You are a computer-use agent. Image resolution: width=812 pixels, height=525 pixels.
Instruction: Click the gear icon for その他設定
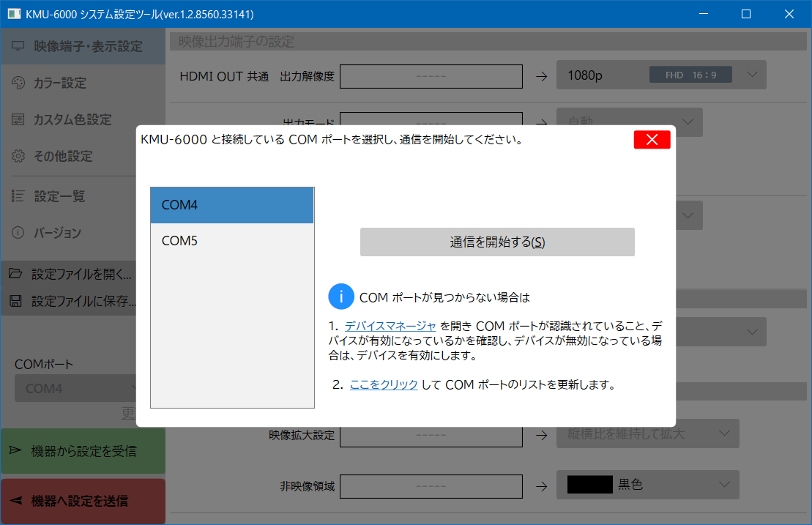(19, 156)
